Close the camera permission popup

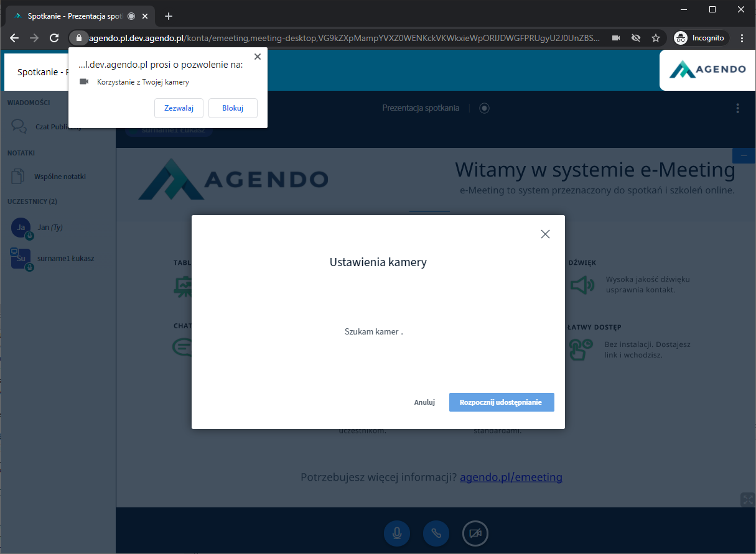(258, 57)
